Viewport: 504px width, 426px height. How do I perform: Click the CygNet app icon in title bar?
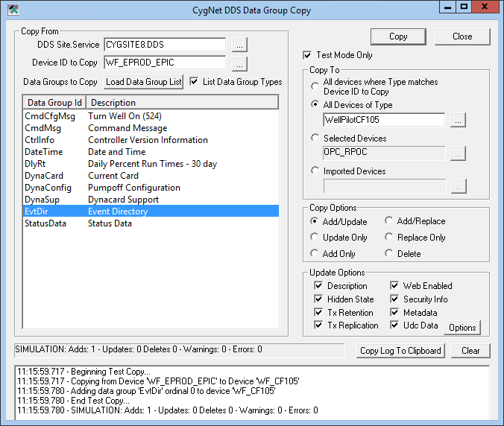(x=13, y=10)
